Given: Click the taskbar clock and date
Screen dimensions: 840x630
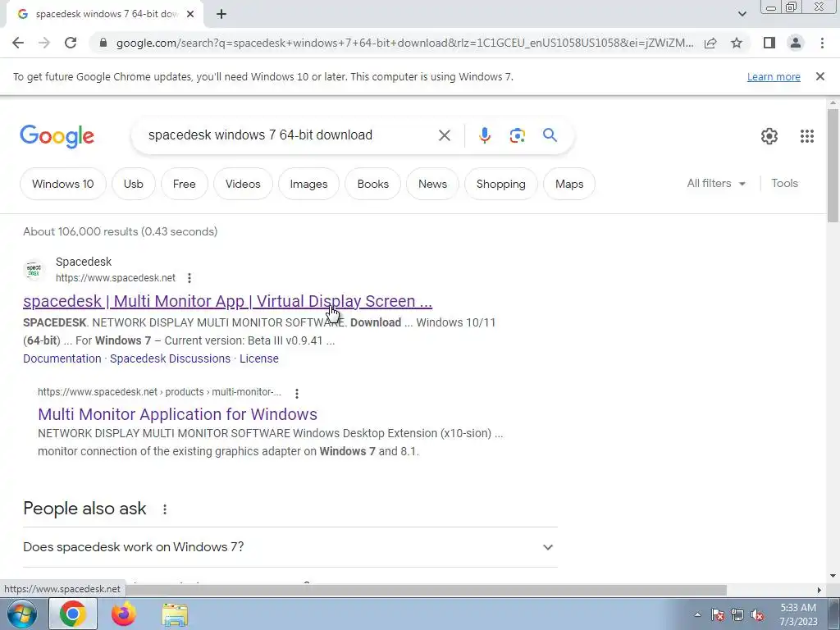Looking at the screenshot, I should pos(798,614).
